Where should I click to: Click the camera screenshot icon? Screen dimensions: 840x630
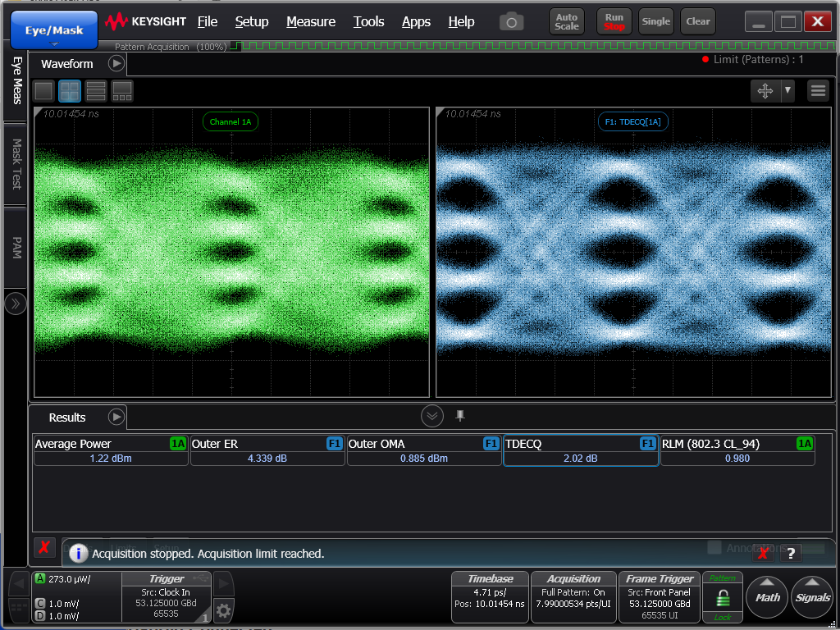coord(512,22)
